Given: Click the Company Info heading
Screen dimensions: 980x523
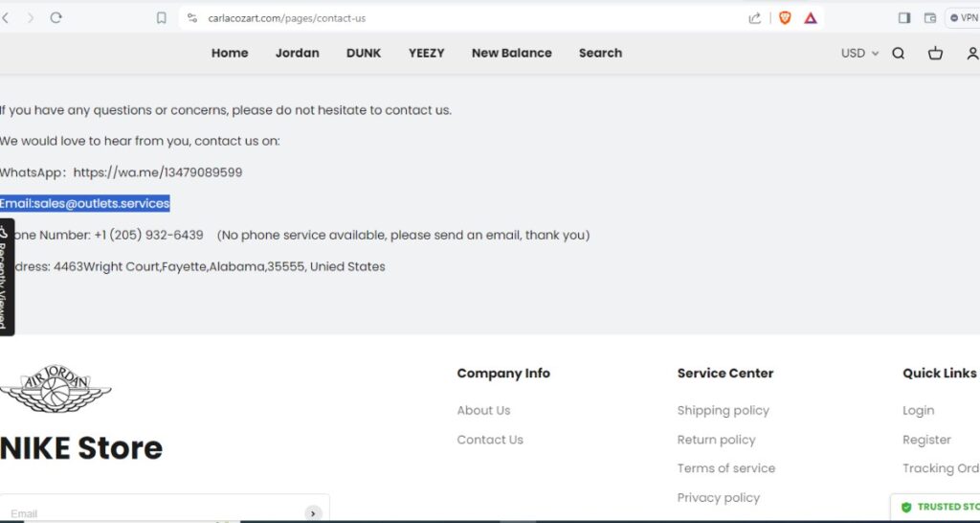Looking at the screenshot, I should point(503,374).
